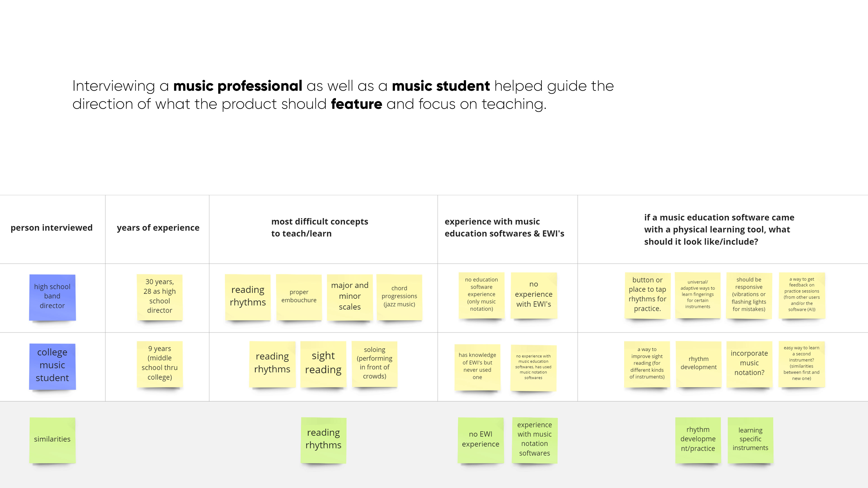The height and width of the screenshot is (488, 868).
Task: Click the '30 years, 28 as high school director' note
Action: [159, 296]
